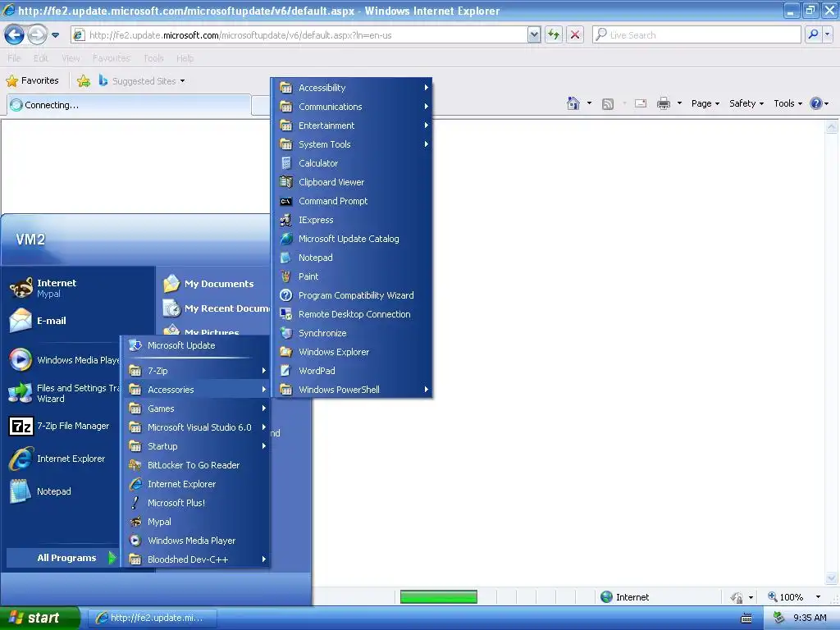The width and height of the screenshot is (840, 630).
Task: Click the green page loading progress bar
Action: 439,597
